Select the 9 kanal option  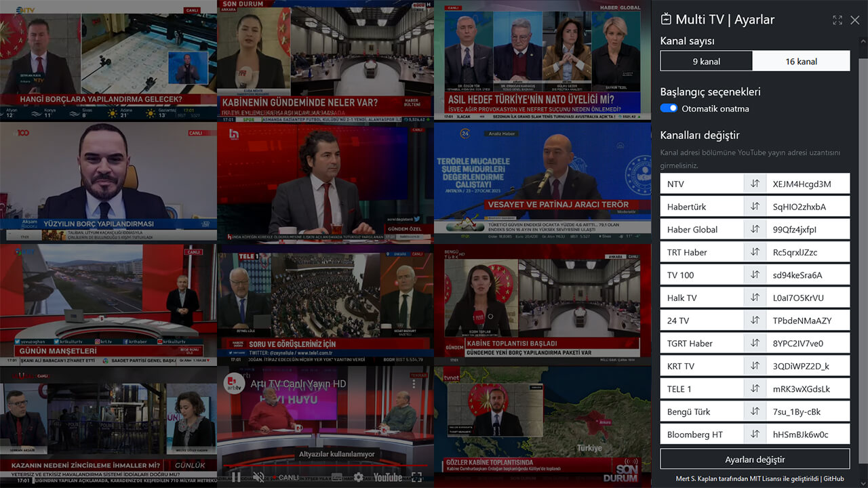point(705,60)
